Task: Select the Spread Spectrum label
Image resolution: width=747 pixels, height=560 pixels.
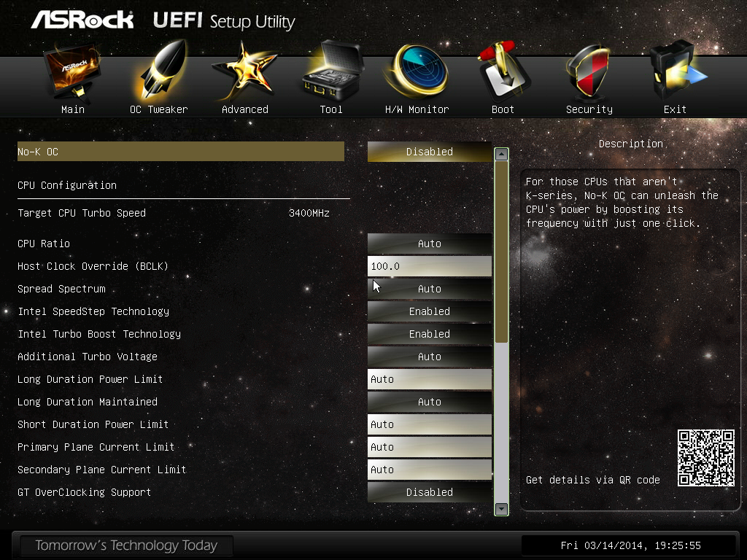Action: (x=61, y=289)
